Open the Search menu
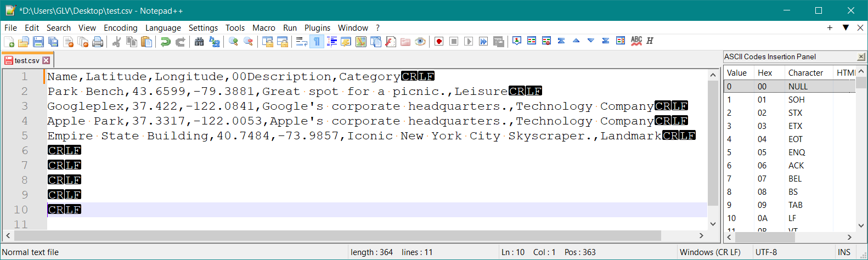 click(x=59, y=28)
